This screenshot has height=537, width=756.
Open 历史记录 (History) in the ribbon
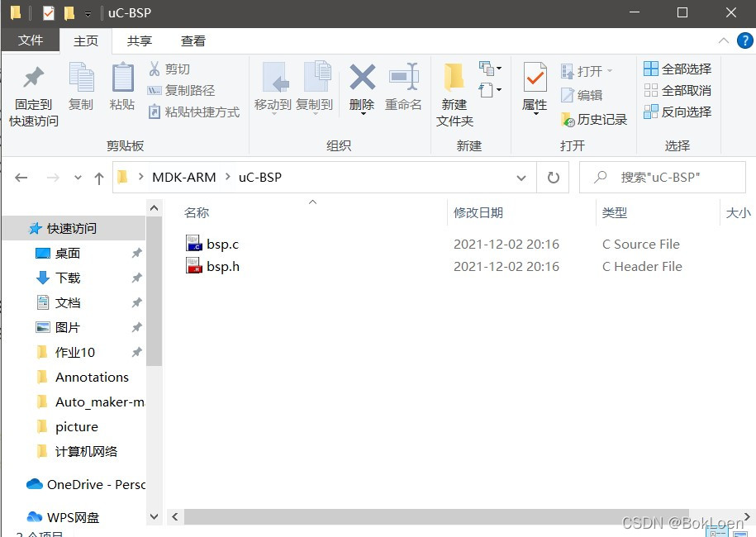tap(594, 120)
